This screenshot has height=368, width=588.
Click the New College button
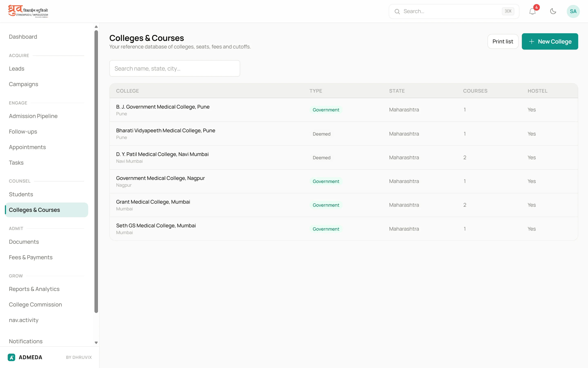(x=550, y=41)
